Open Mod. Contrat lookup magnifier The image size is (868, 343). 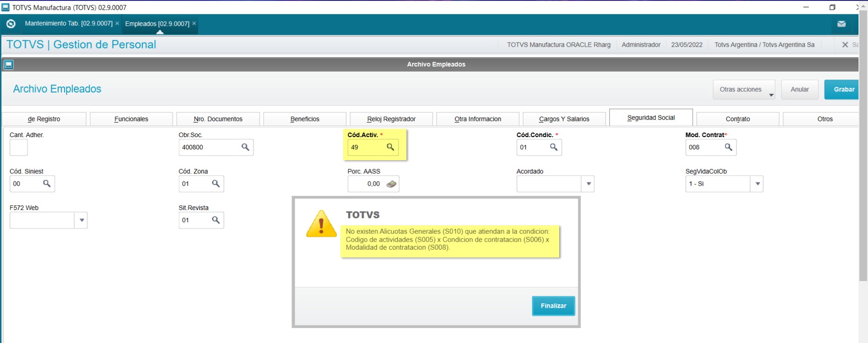point(729,147)
